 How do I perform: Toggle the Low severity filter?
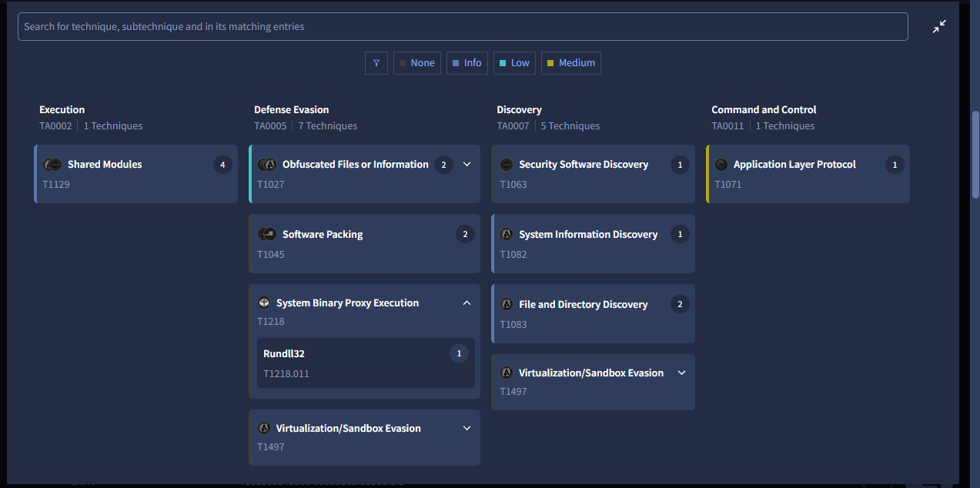click(515, 63)
